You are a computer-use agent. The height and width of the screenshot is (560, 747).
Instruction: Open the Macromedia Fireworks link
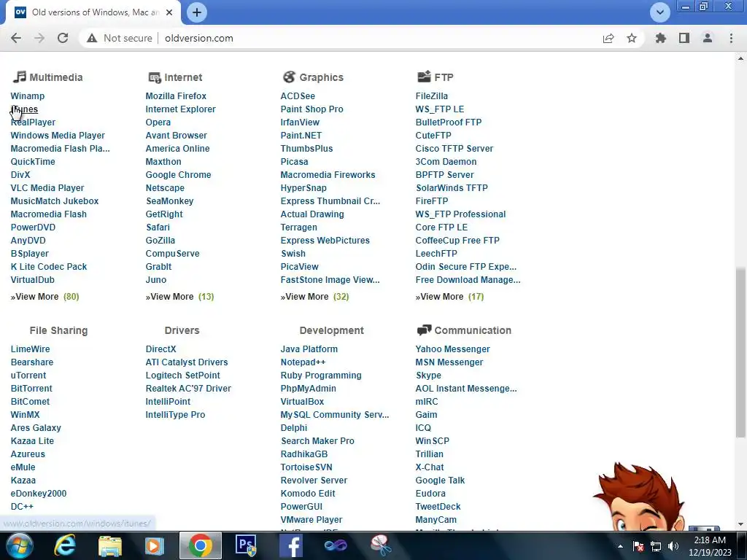pos(328,175)
